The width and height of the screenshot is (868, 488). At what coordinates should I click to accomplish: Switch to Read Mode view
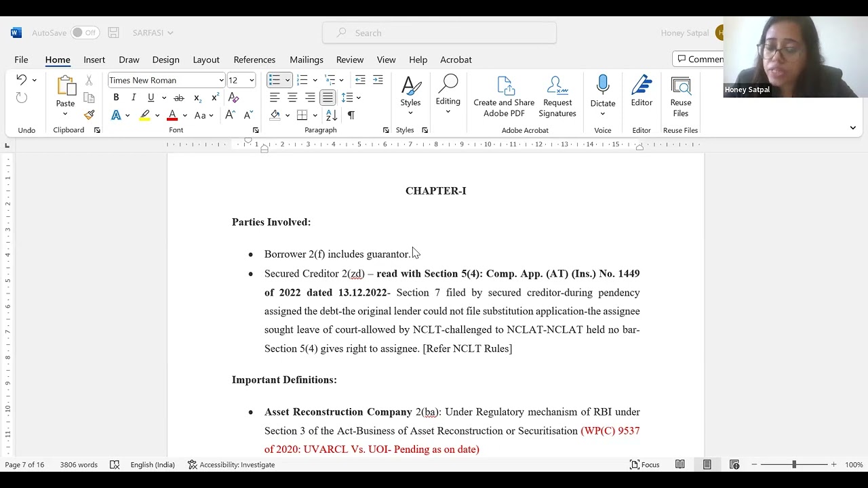point(679,464)
